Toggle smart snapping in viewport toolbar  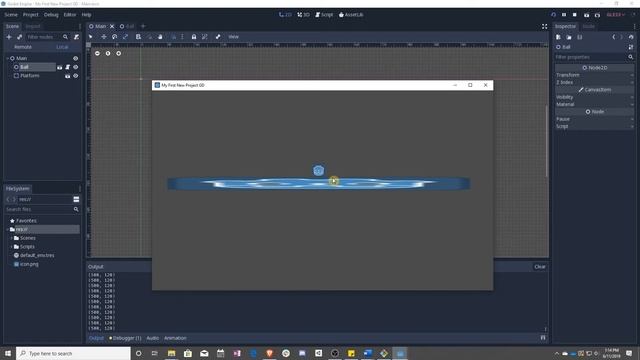(x=173, y=37)
